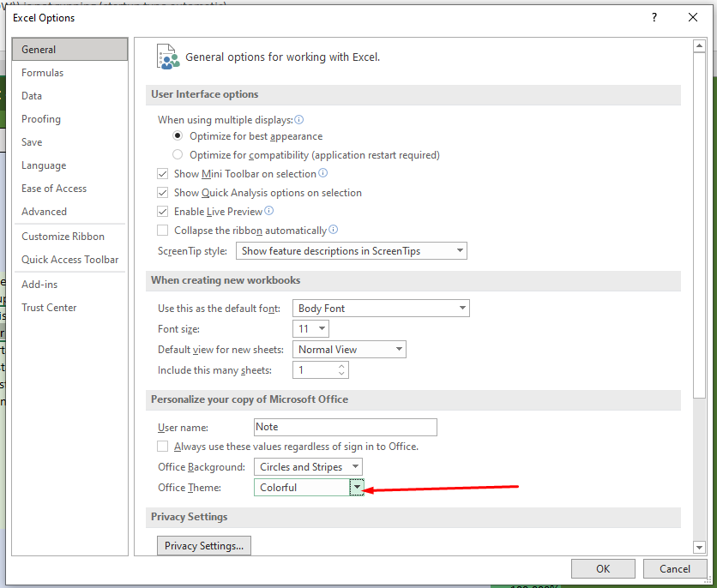717x588 pixels.
Task: Select Optimize for best appearance radio button
Action: (x=178, y=135)
